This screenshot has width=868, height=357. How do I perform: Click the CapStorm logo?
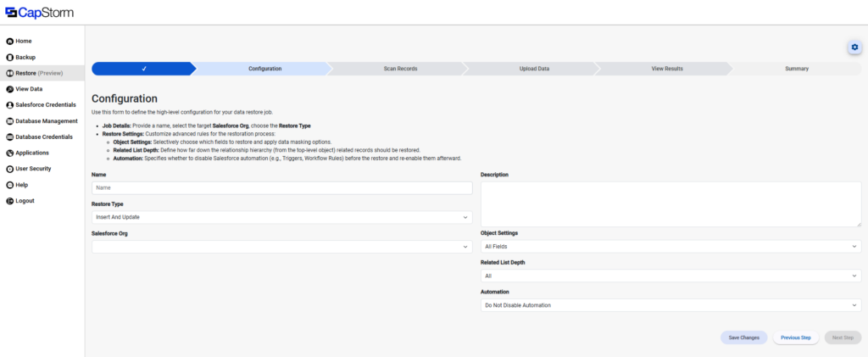[x=37, y=12]
